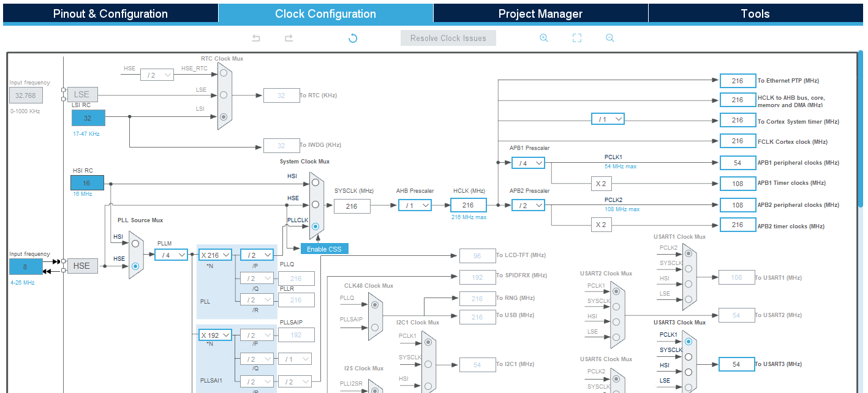Select PCLK1 in USART3 Clock Mux

pyautogui.click(x=689, y=341)
